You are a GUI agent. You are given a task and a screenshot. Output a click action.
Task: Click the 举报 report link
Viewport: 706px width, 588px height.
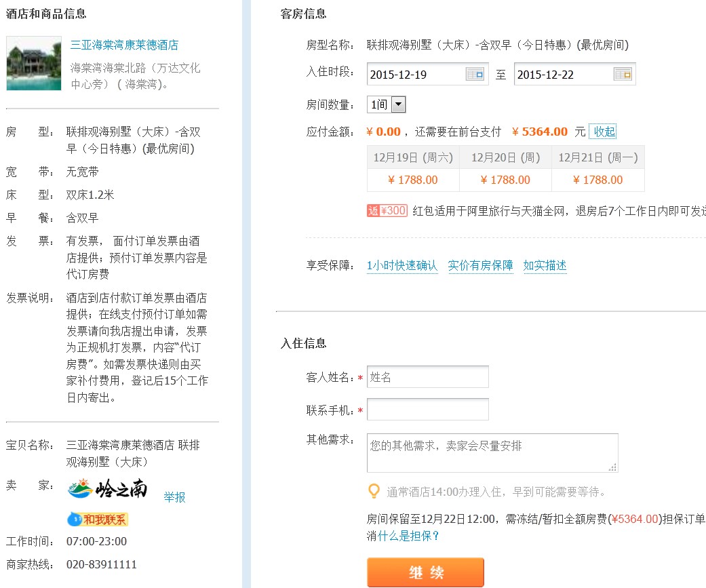(174, 497)
